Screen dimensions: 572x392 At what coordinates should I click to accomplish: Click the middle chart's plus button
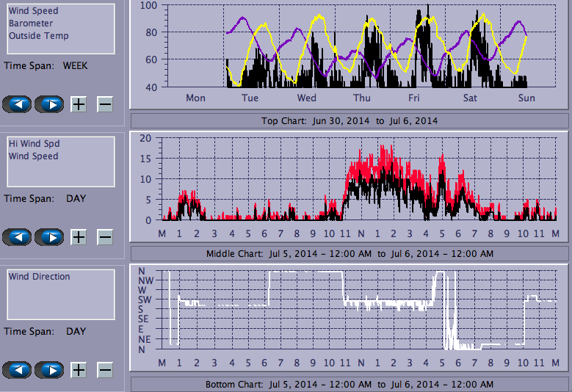[79, 237]
